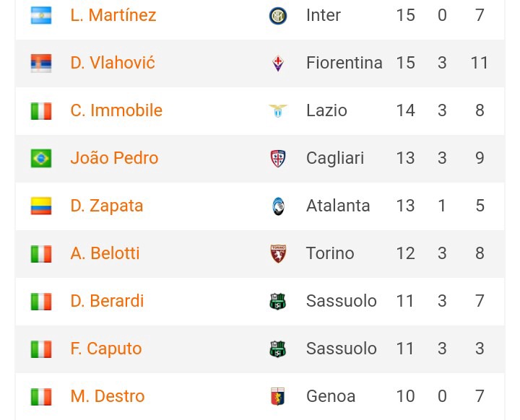Open the D. Vlahović player link
Screen dimensions: 520x420
click(113, 63)
